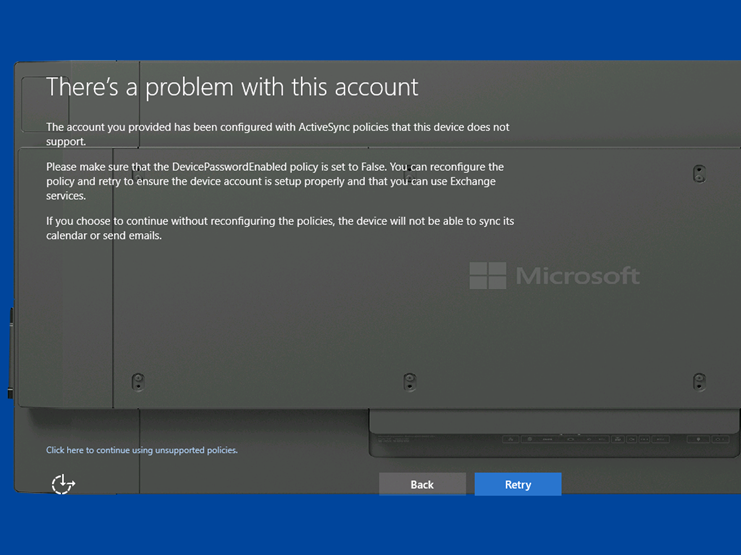Viewport: 741px width, 555px height.
Task: Open link to continue using unsupported policies
Action: (x=142, y=450)
